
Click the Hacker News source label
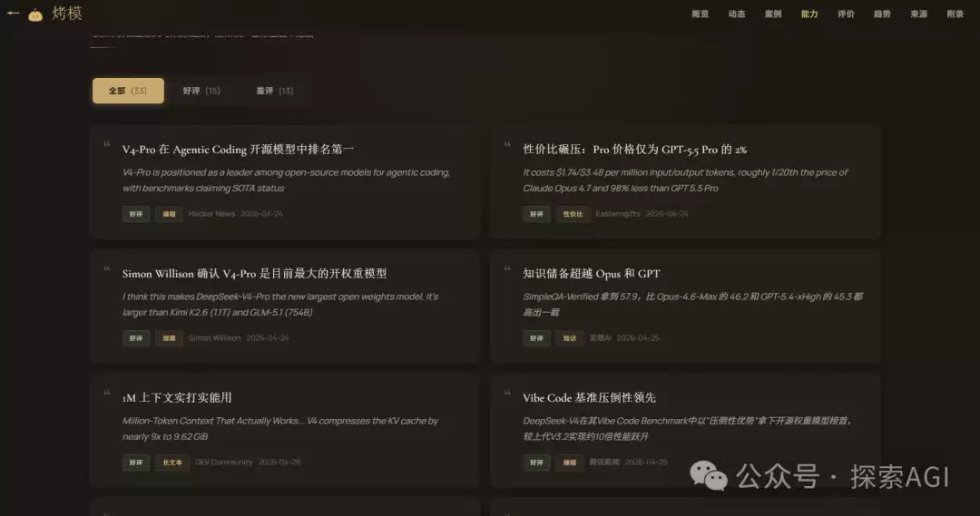tap(211, 214)
